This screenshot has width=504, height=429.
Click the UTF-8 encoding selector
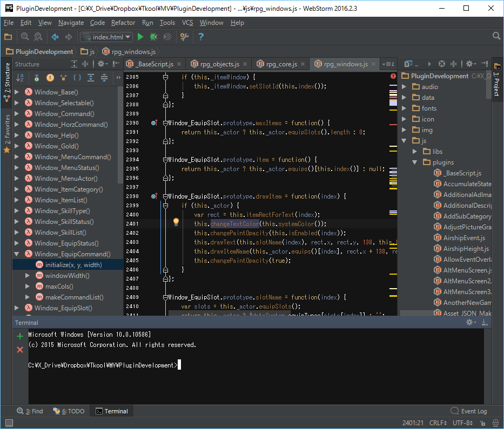coord(462,423)
